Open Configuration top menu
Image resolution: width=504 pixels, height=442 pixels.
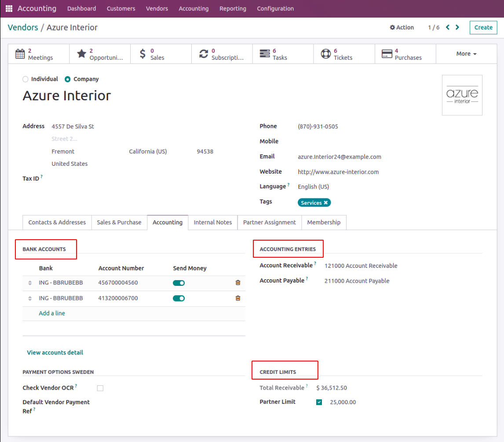click(x=275, y=9)
